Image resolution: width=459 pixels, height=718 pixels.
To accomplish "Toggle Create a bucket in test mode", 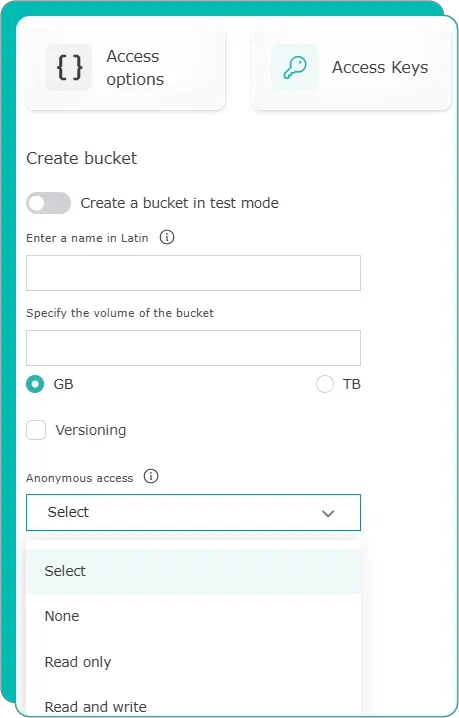I will point(49,203).
